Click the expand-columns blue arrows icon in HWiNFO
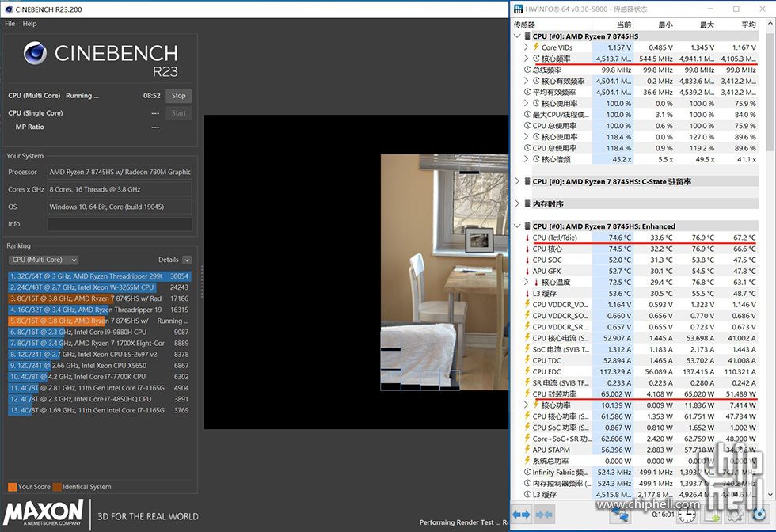The image size is (776, 532). point(523,515)
